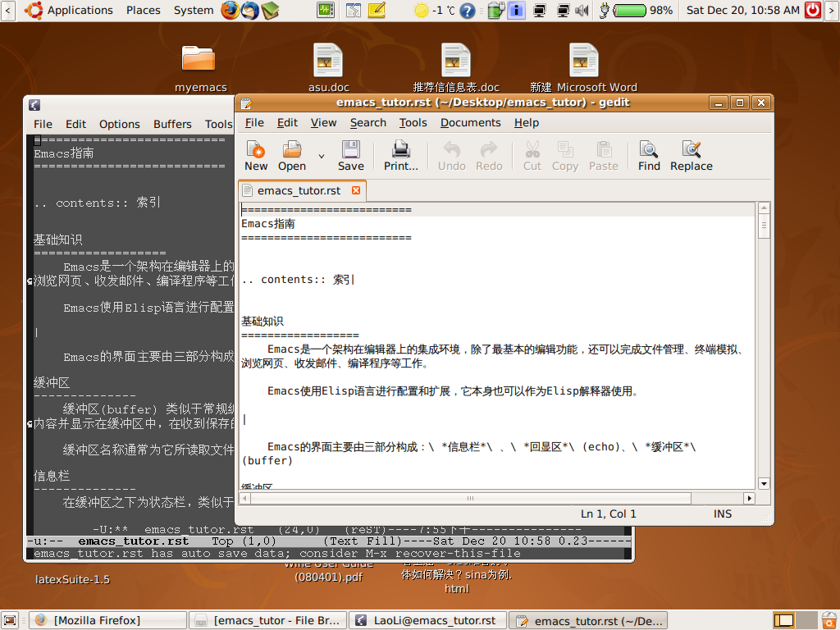840x630 pixels.
Task: Open gedit Documents menu
Action: point(470,123)
